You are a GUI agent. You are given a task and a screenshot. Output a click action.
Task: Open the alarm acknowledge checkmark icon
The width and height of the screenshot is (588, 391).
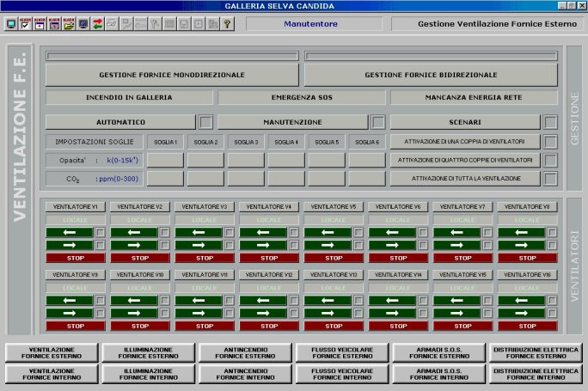(25, 24)
